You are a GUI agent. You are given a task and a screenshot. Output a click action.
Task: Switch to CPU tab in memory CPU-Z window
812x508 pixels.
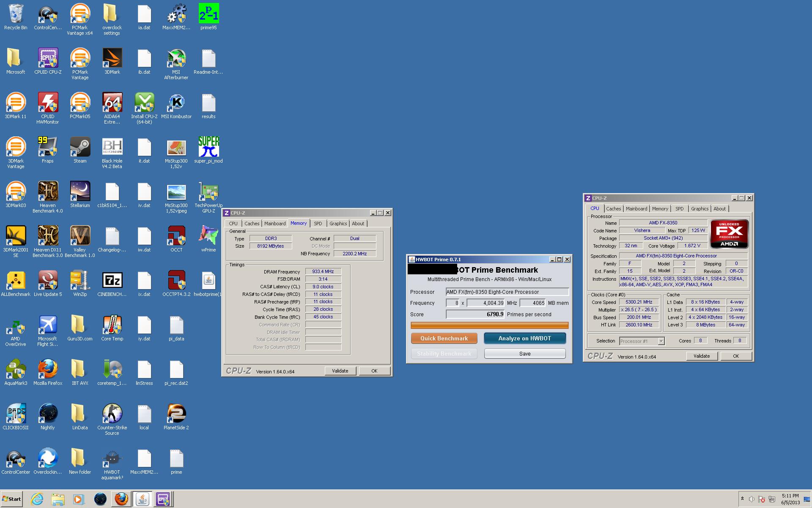233,224
